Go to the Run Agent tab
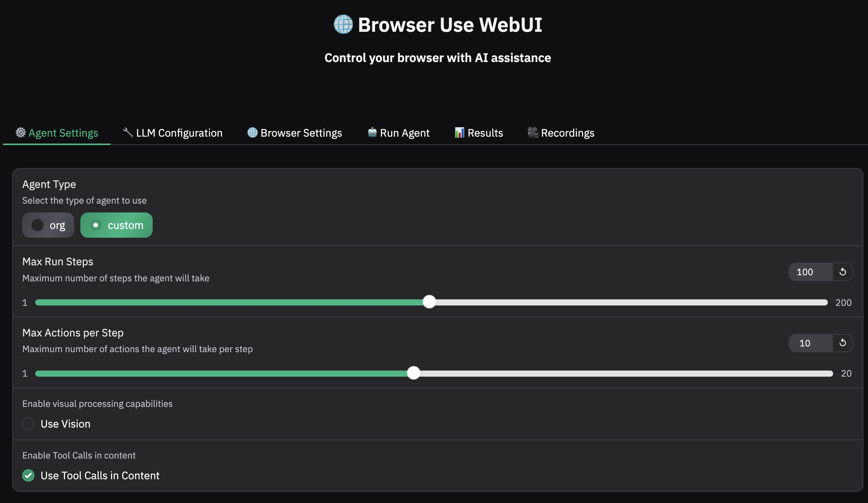 pyautogui.click(x=404, y=133)
